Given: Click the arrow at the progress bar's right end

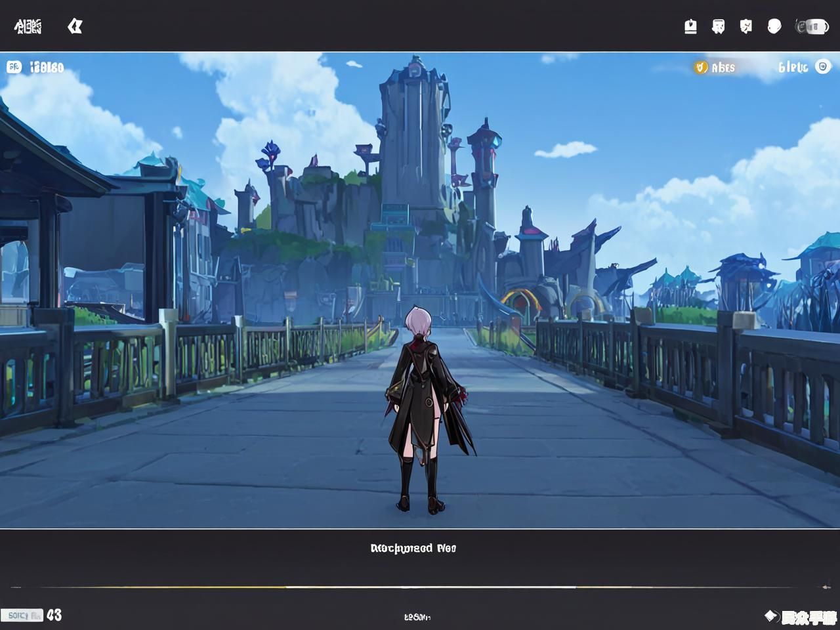Looking at the screenshot, I should (x=826, y=587).
